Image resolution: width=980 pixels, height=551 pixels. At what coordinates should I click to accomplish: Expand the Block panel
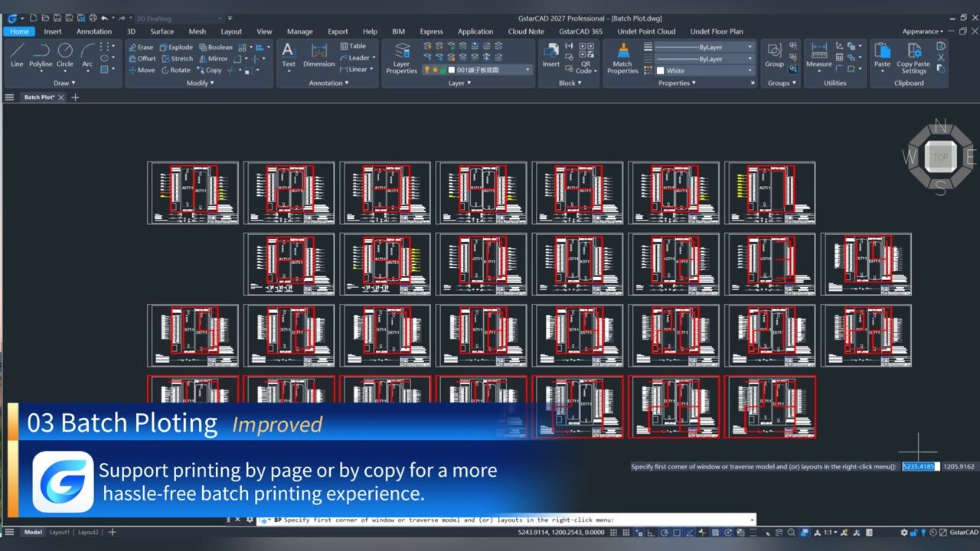click(570, 83)
